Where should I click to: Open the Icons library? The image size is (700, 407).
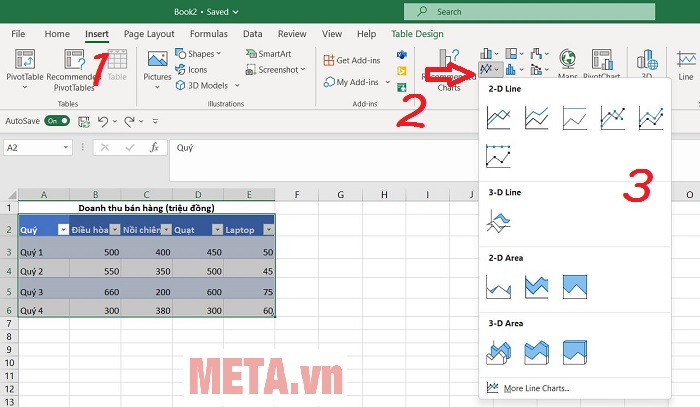[x=191, y=70]
